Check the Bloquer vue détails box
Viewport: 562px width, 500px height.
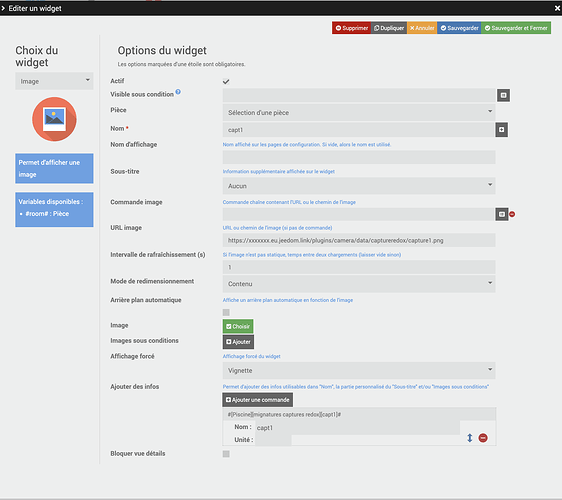pyautogui.click(x=226, y=454)
